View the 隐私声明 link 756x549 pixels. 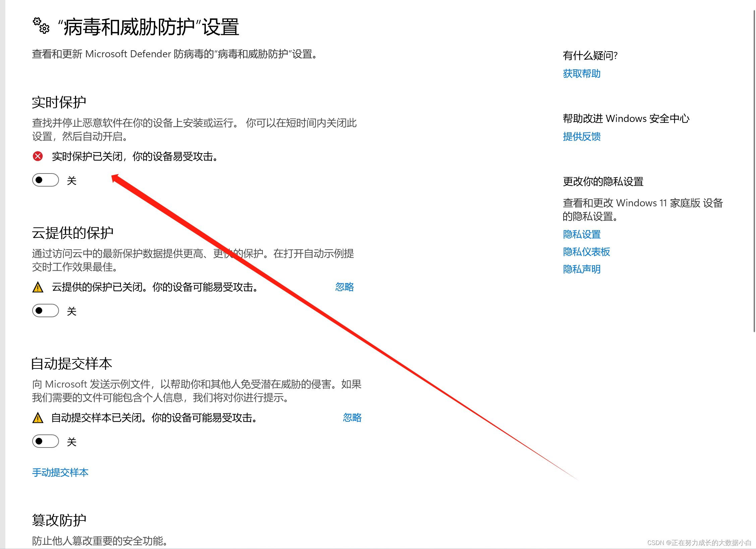click(x=582, y=269)
